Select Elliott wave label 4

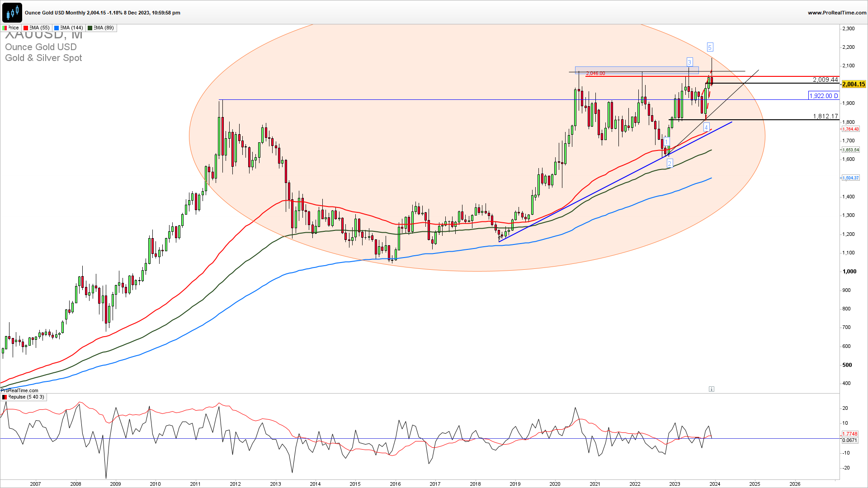(706, 127)
